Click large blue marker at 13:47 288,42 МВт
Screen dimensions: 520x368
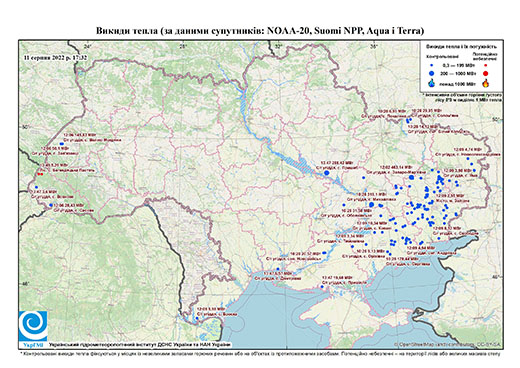pos(326,173)
